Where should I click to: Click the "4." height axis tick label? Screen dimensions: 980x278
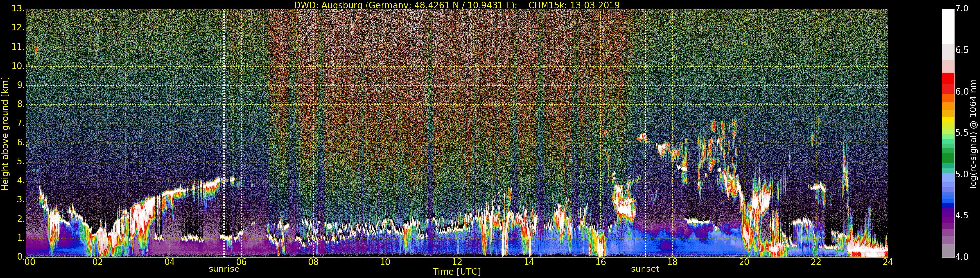[x=21, y=181]
